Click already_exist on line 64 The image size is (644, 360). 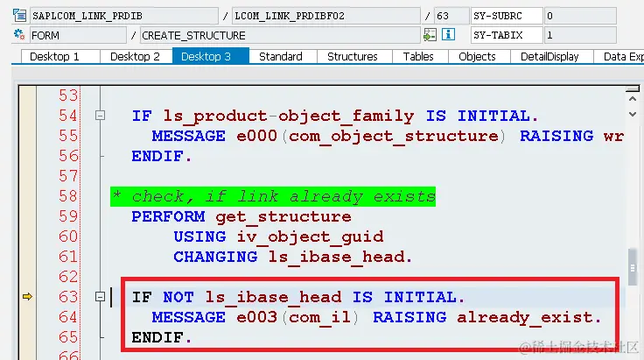click(525, 317)
